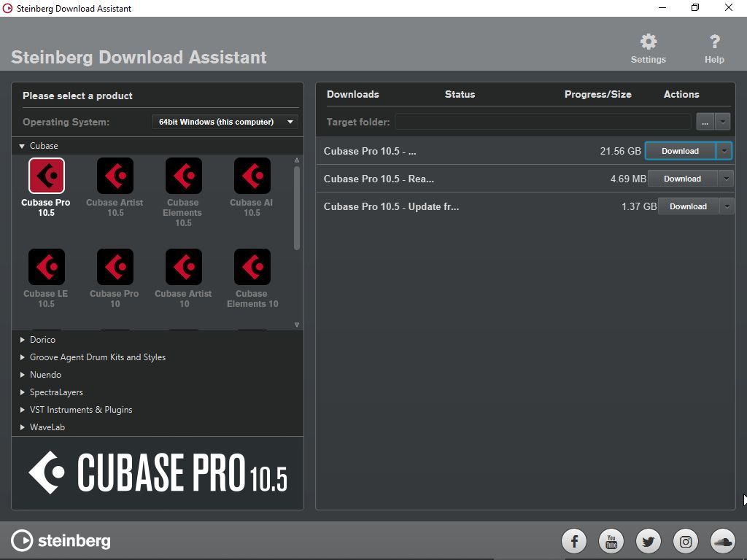
Task: Expand the Nuendo category
Action: (x=22, y=375)
